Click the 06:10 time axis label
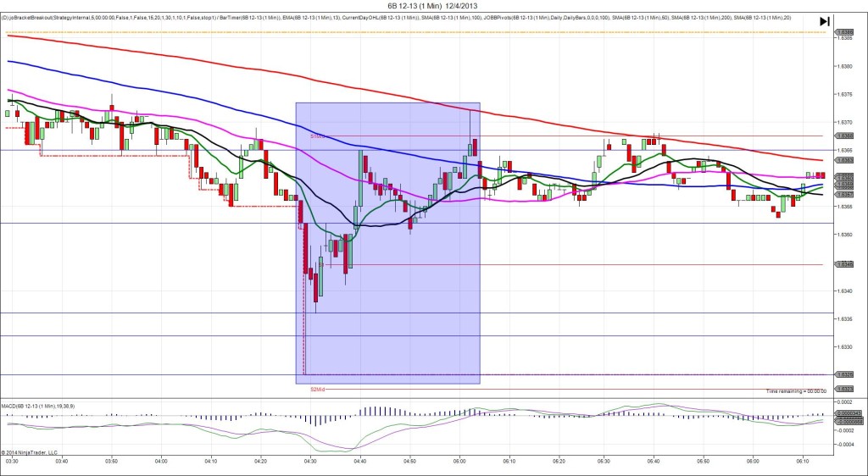868x476 pixels. point(803,460)
